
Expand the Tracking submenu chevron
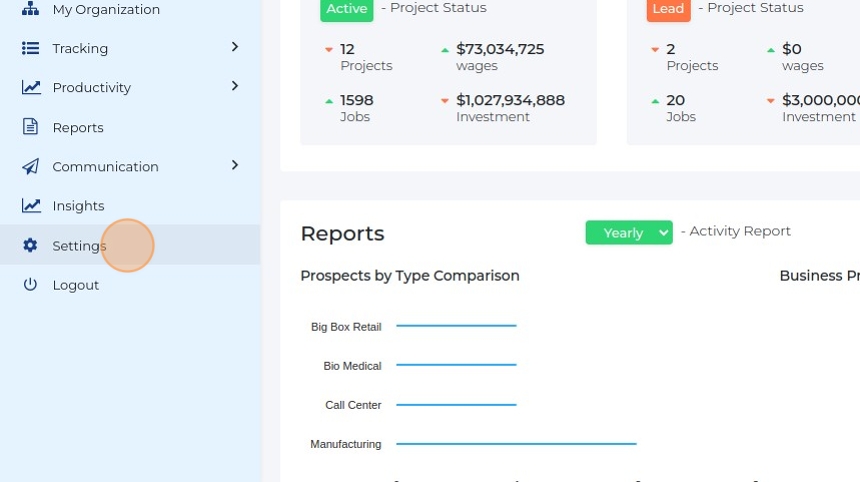pyautogui.click(x=235, y=47)
